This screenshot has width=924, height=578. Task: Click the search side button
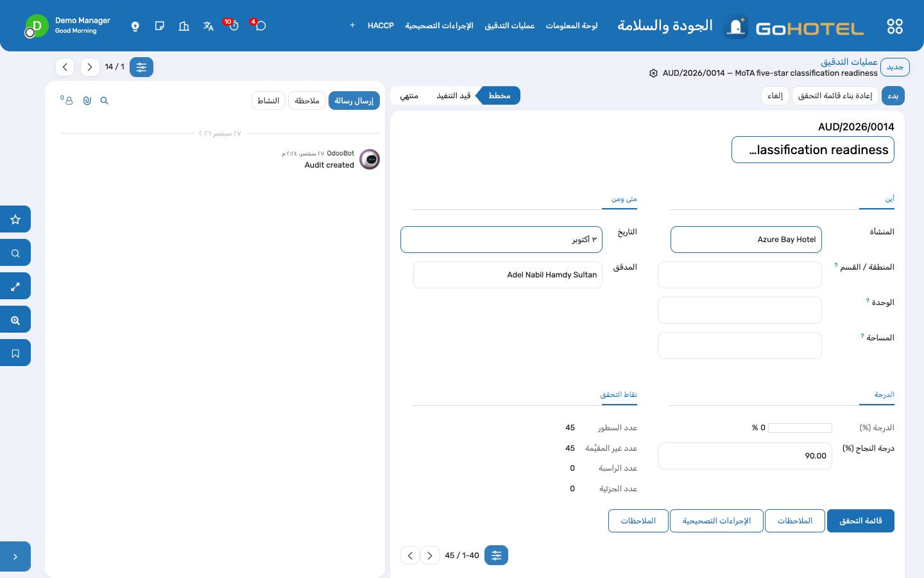(15, 252)
